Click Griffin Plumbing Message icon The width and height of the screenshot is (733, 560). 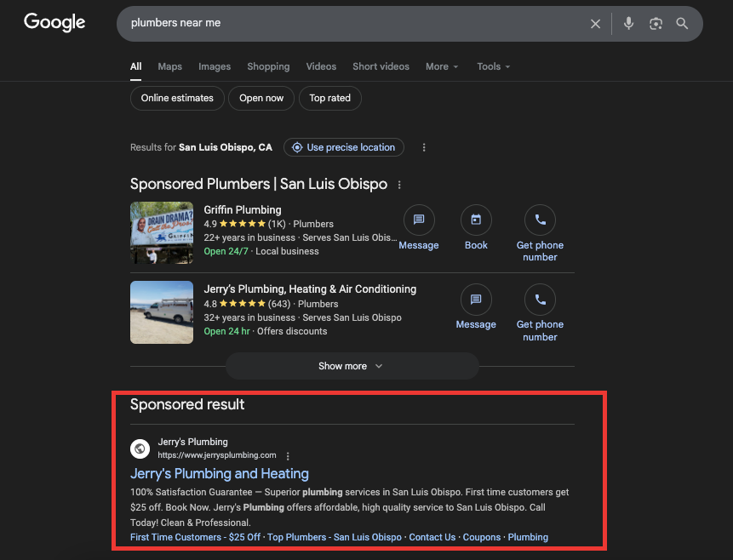click(419, 220)
